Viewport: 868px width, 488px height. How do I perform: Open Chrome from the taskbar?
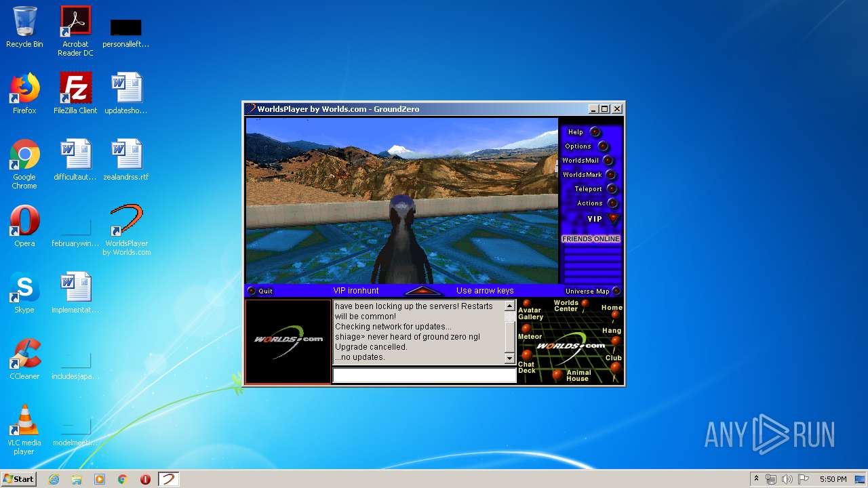[123, 479]
